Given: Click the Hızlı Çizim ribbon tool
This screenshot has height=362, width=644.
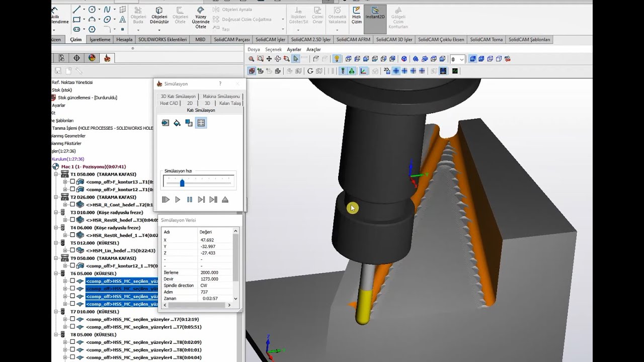Looking at the screenshot, I should (x=357, y=16).
